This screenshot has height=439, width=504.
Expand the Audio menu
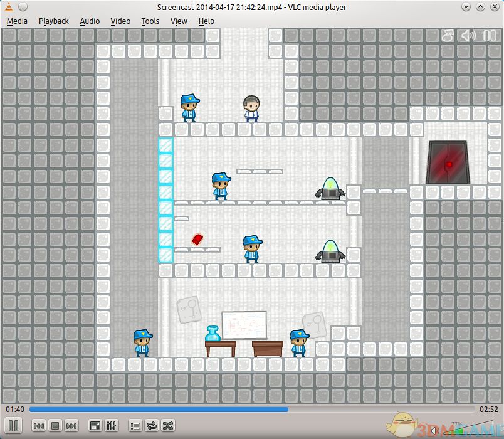click(90, 21)
